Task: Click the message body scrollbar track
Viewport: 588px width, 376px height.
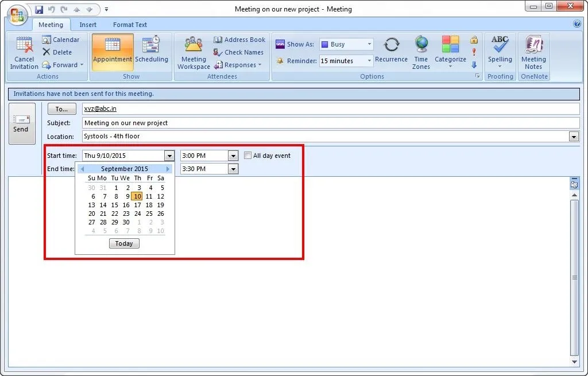Action: 574,277
